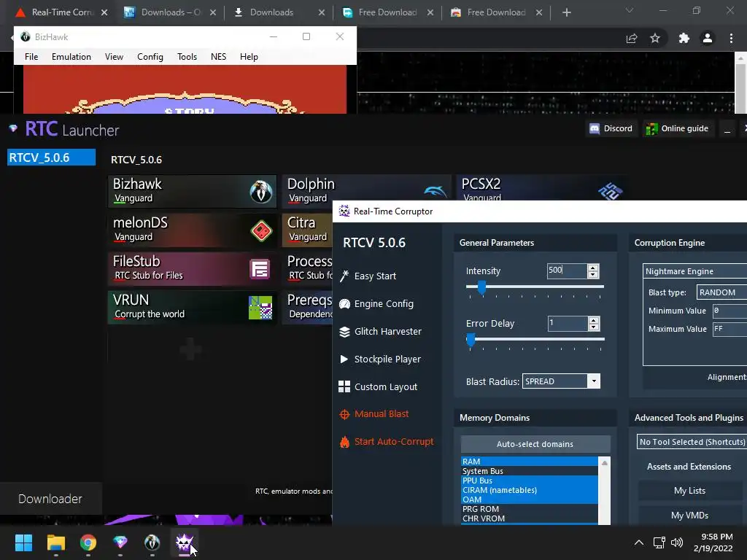
Task: Select RAM memory domain
Action: pos(530,462)
